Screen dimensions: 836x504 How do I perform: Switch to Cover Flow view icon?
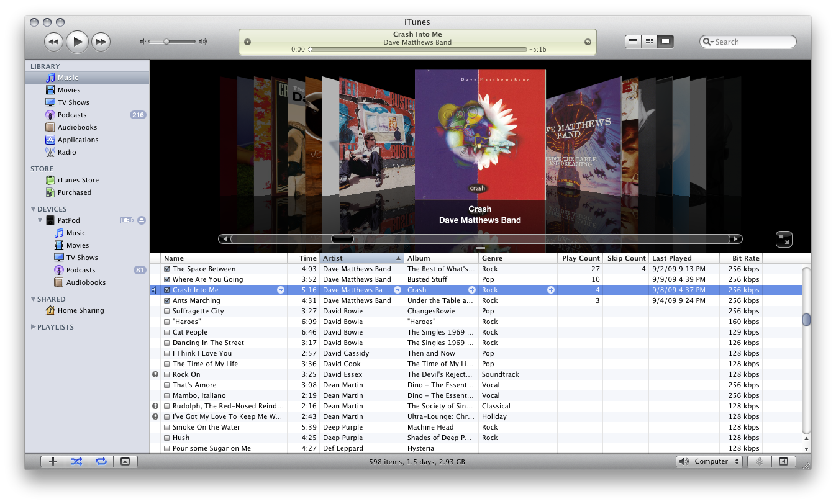(x=665, y=42)
